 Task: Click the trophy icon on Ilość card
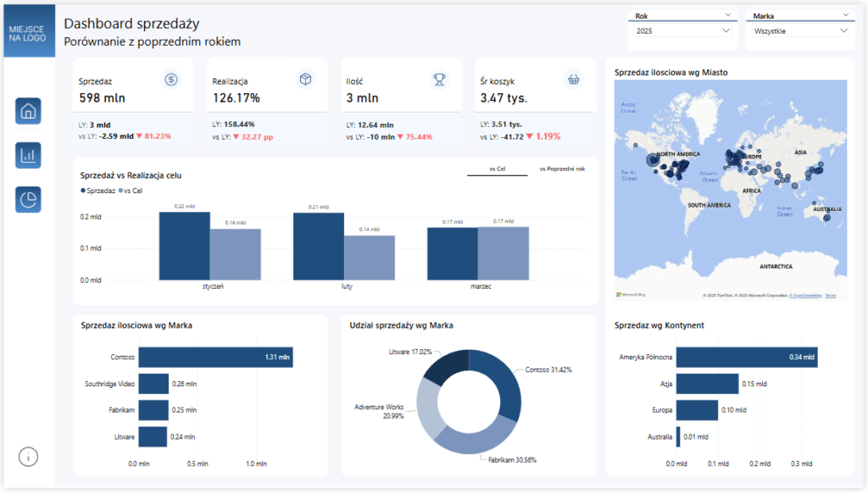pyautogui.click(x=439, y=79)
